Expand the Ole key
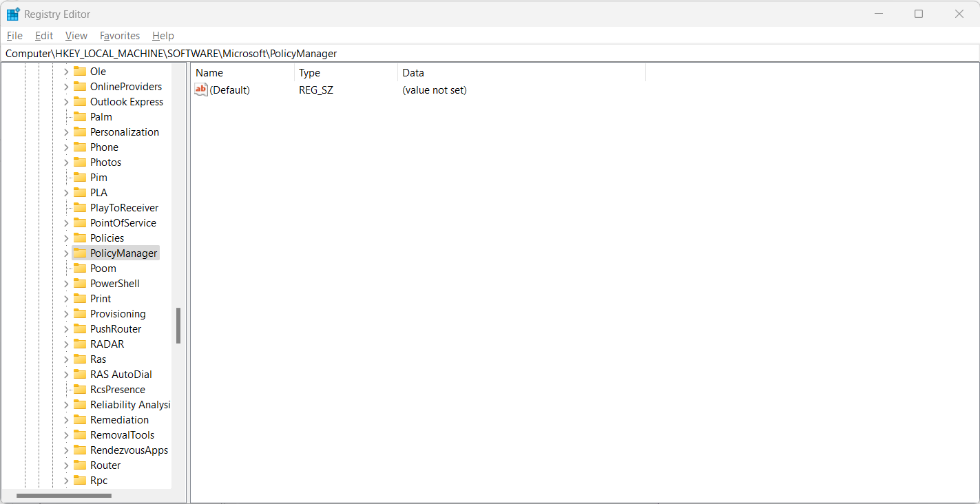The width and height of the screenshot is (980, 504). pos(66,72)
